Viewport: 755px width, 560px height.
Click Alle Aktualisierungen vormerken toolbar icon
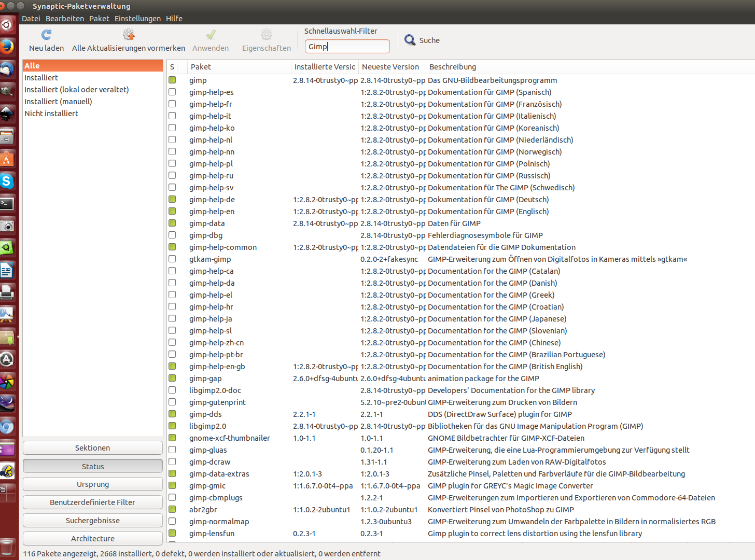(x=128, y=35)
